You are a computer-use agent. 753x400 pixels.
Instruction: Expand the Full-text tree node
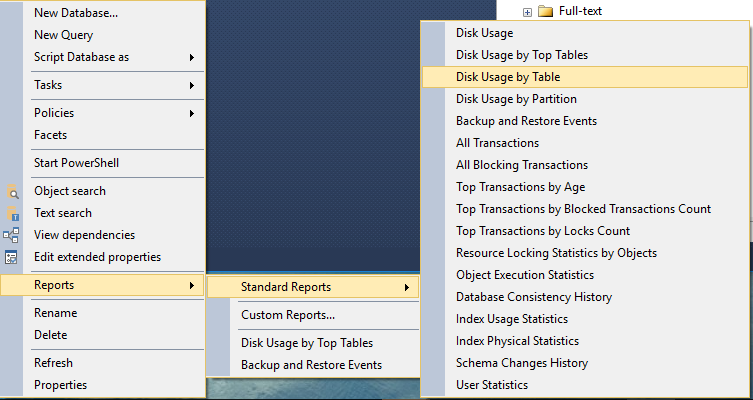[x=527, y=12]
